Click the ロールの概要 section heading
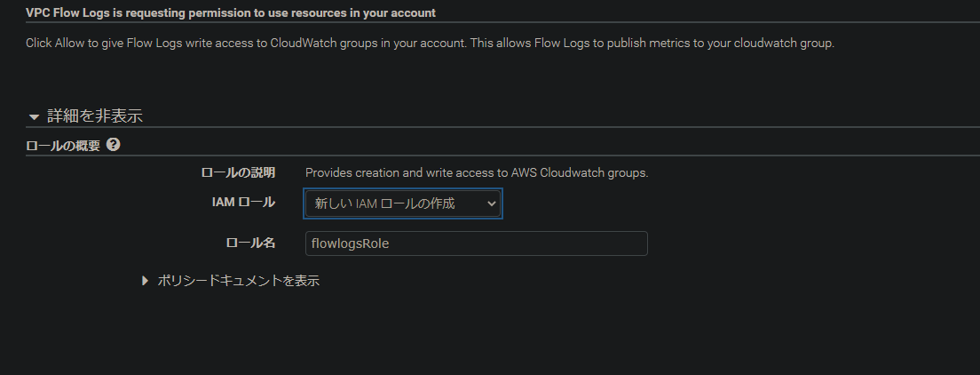Screen dimensions: 980x375 [x=62, y=145]
